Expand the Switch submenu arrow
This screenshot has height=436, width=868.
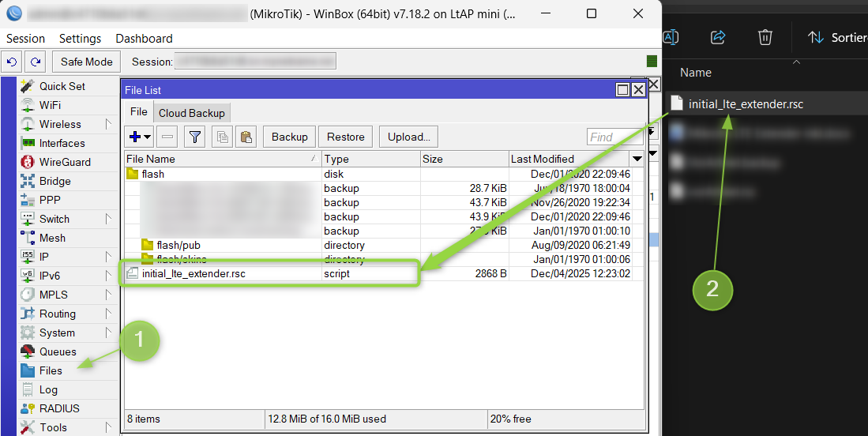(108, 219)
